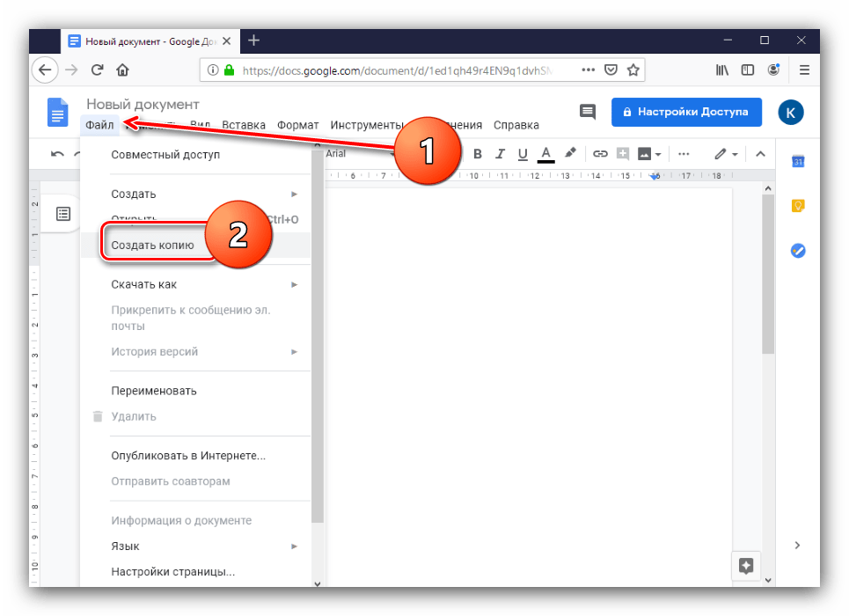Open the Файл menu
This screenshot has height=616, width=849.
(x=99, y=125)
